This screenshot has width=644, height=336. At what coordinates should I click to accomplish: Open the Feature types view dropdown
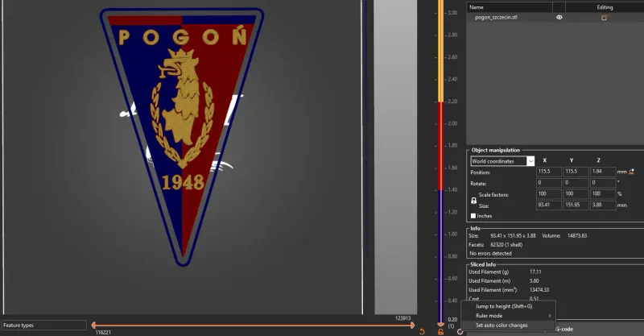pyautogui.click(x=43, y=326)
